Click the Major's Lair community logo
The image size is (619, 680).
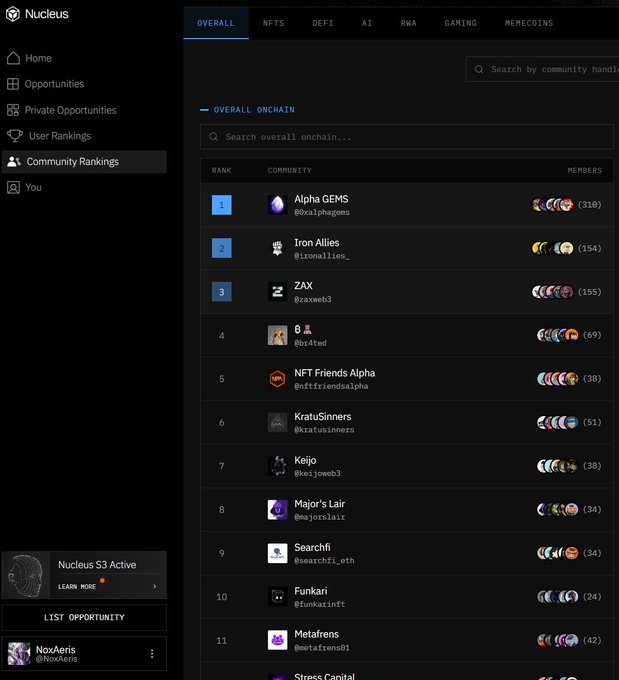coord(278,510)
